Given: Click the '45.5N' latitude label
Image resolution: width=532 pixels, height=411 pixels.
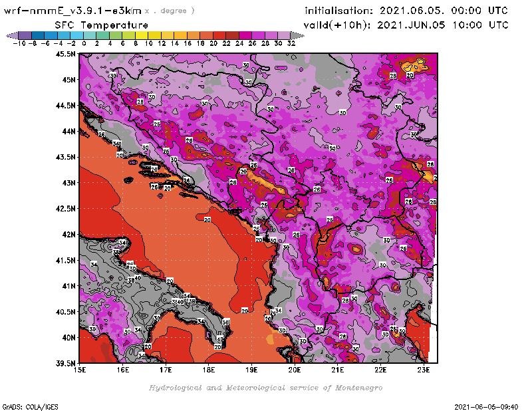Looking at the screenshot, I should 65,54.
